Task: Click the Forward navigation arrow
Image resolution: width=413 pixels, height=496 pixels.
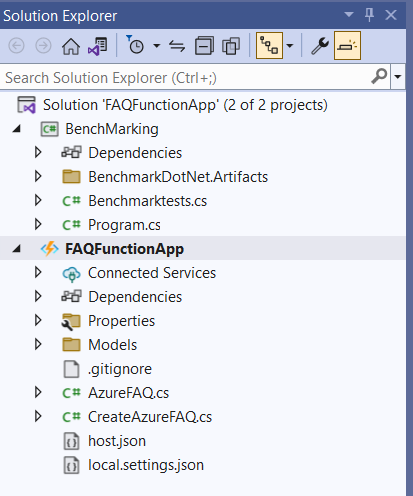Action: 43,46
